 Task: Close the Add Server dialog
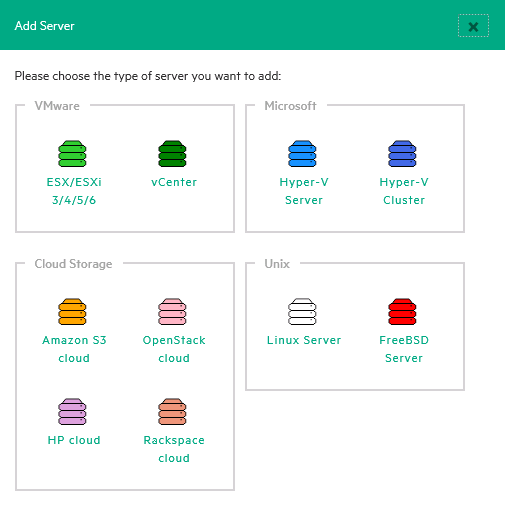pos(473,26)
